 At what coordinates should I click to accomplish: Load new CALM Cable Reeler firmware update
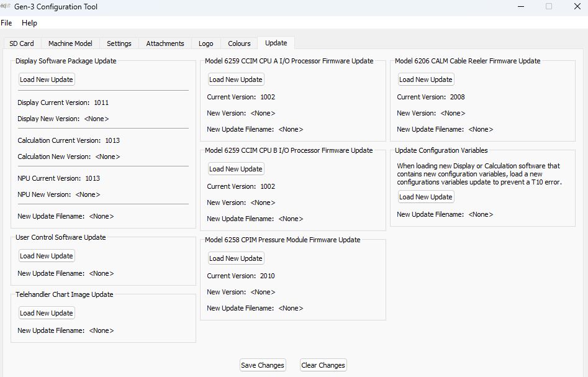point(425,79)
